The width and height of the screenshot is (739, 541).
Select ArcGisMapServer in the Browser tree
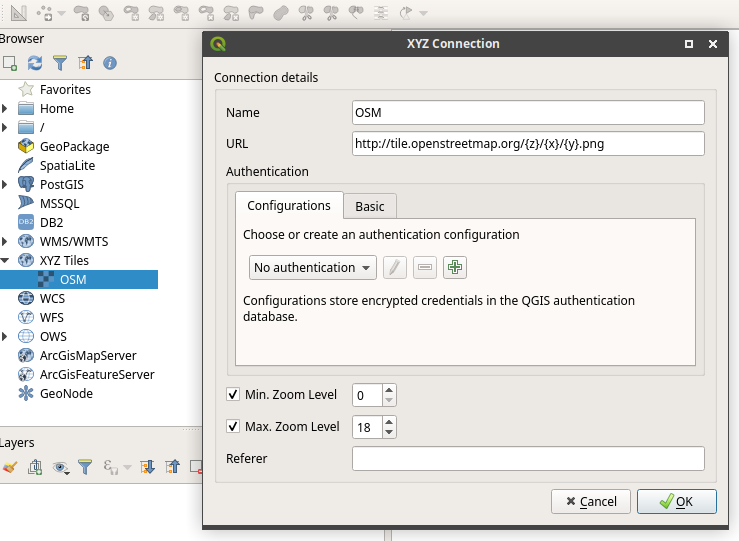(x=88, y=355)
